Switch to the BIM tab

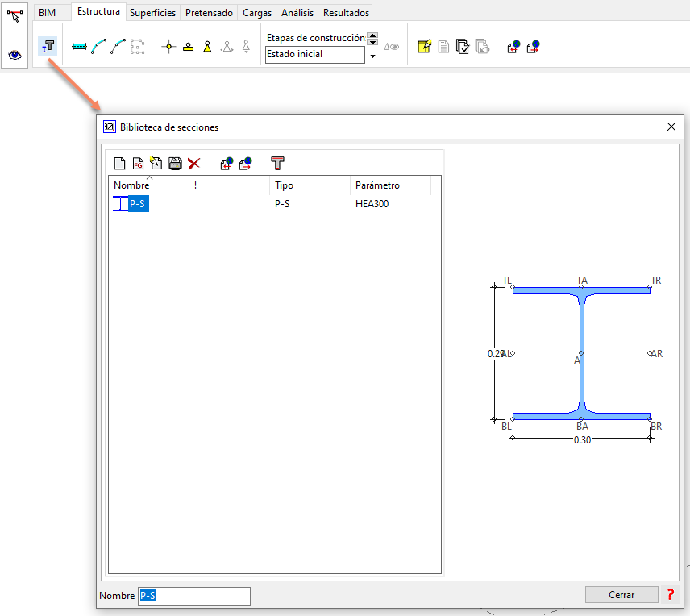[47, 13]
